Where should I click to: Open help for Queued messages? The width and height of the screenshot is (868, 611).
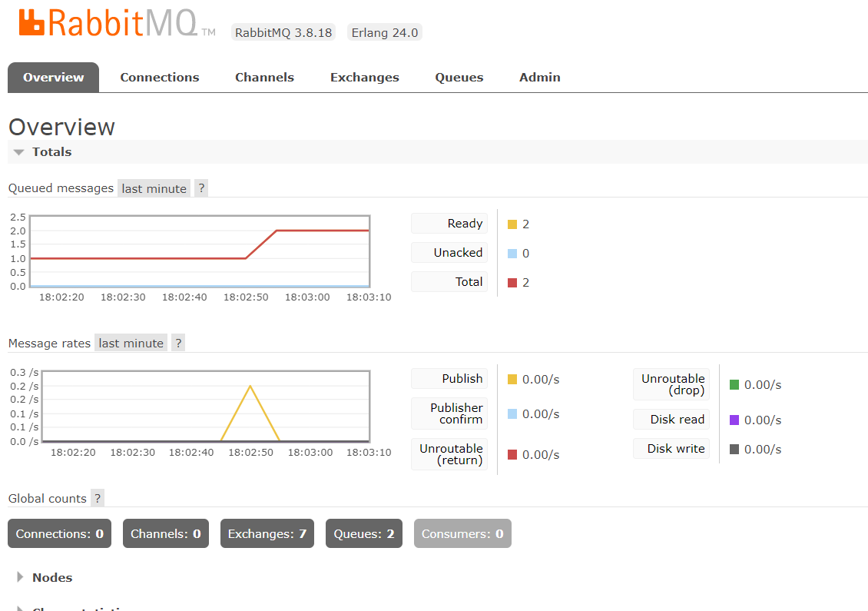[x=201, y=188]
